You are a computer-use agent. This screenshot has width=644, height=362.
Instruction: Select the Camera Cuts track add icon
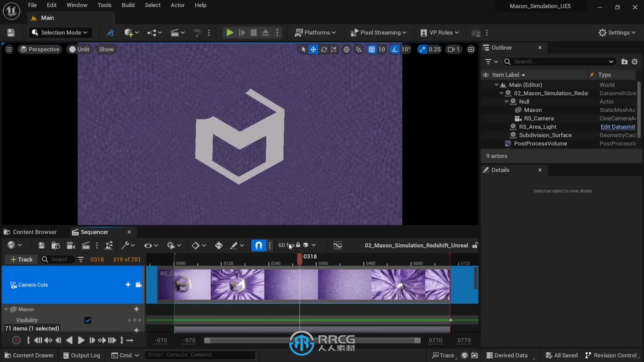point(127,284)
